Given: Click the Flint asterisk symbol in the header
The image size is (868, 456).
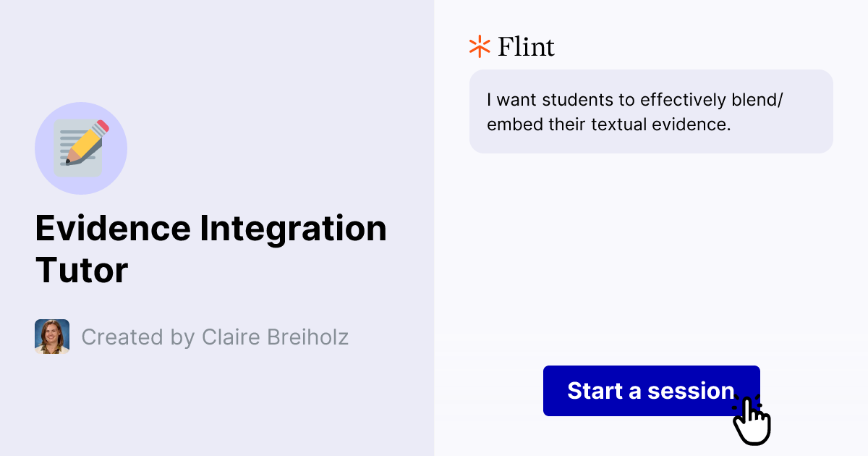Looking at the screenshot, I should [x=479, y=46].
